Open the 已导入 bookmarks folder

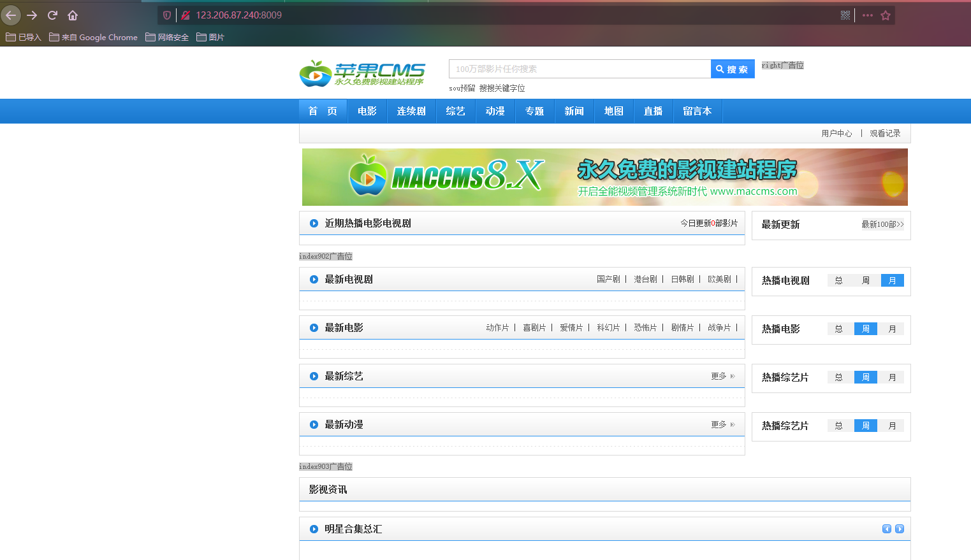(x=24, y=37)
